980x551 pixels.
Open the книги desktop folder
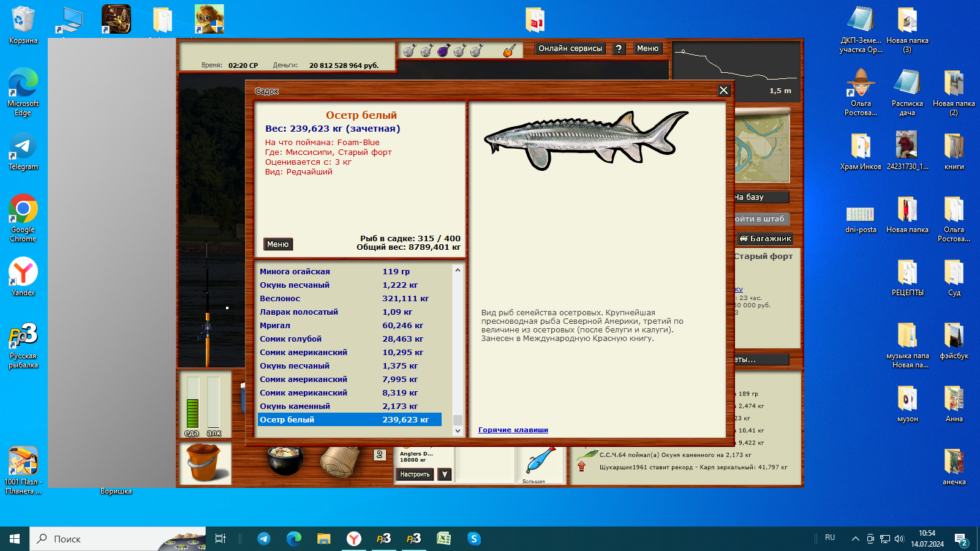tap(954, 151)
